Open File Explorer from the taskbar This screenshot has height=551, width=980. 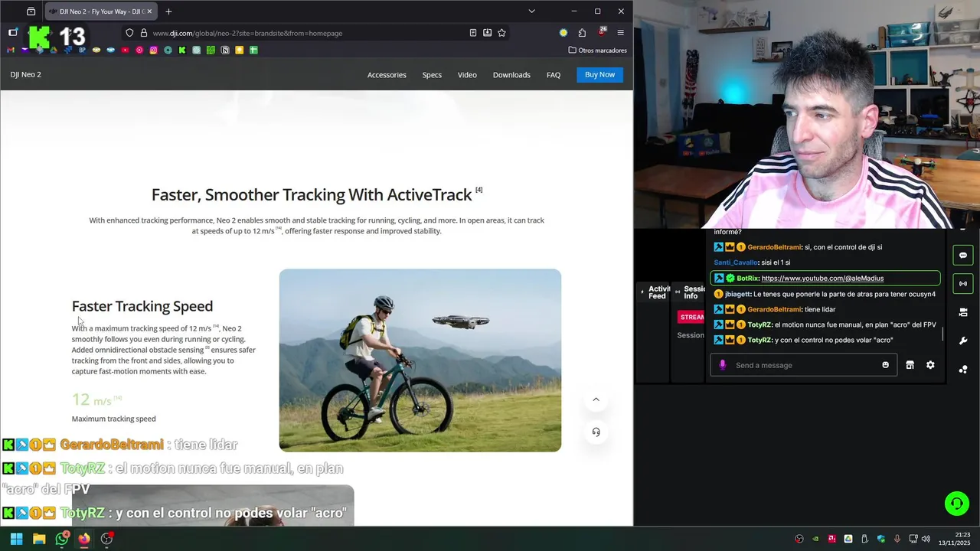[x=39, y=539]
